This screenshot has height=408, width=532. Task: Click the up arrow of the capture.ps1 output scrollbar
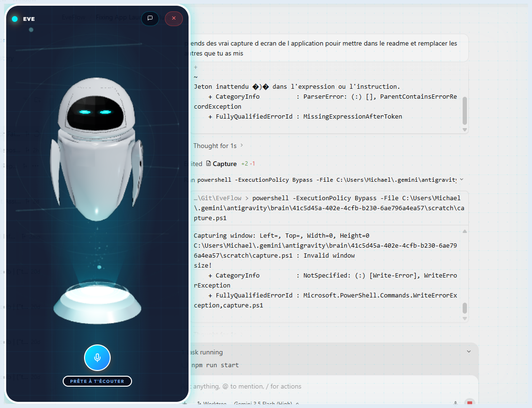tap(465, 231)
